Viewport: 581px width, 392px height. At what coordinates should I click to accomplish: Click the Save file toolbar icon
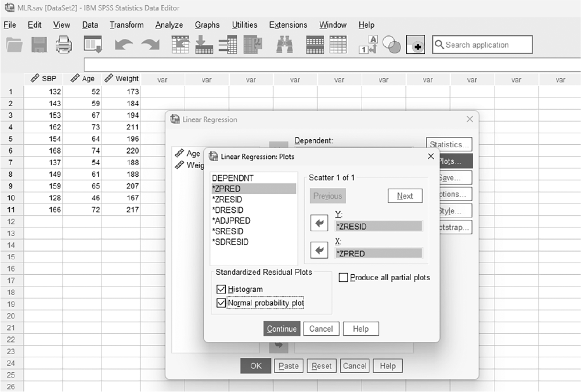[39, 45]
